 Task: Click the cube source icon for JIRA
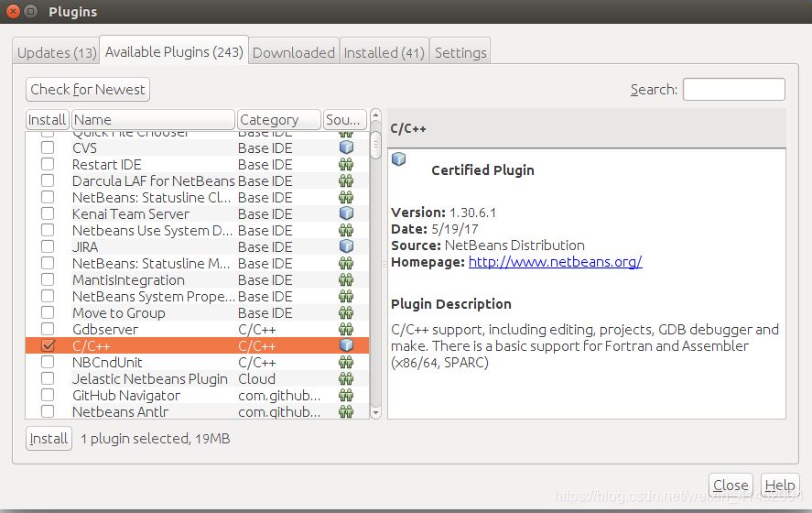point(346,246)
